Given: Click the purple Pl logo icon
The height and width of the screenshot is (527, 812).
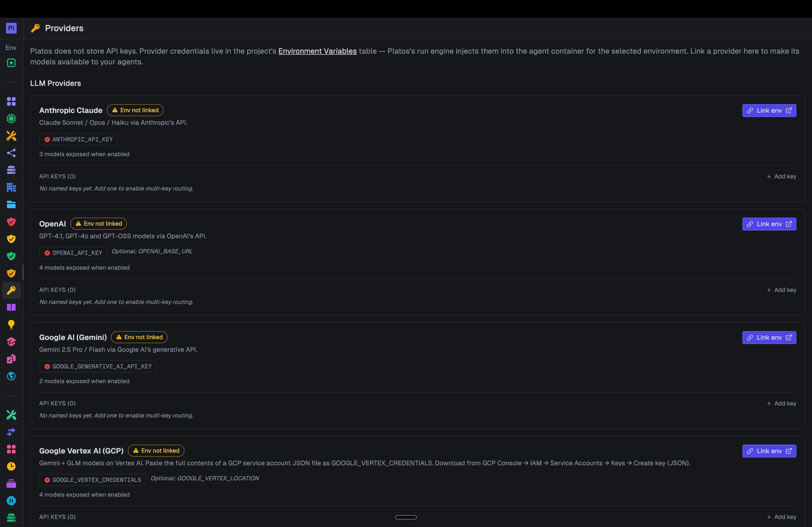Looking at the screenshot, I should 11,28.
